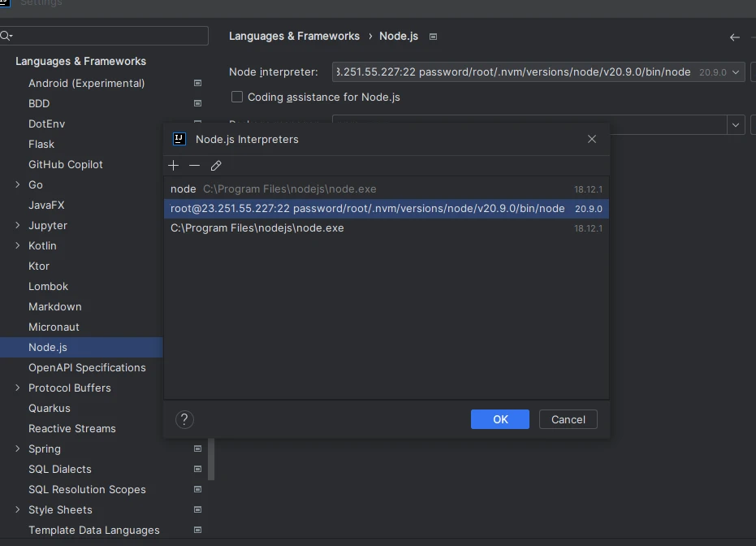Expand the Go settings node
Viewport: 756px width, 546px height.
pyautogui.click(x=18, y=184)
